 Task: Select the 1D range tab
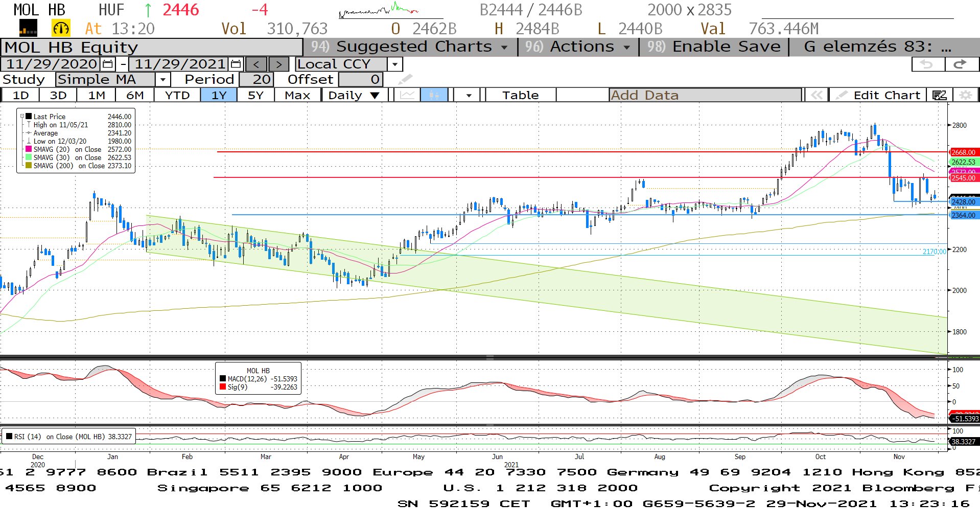coord(20,95)
